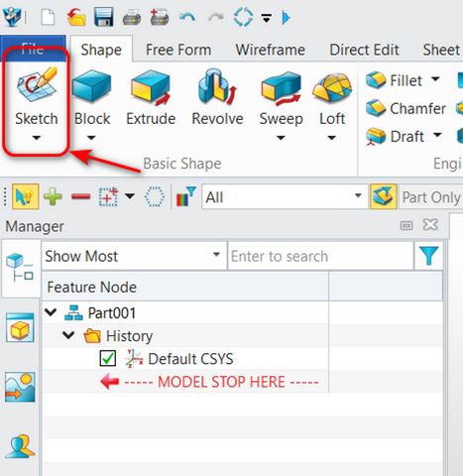Viewport: 463px width, 476px height.
Task: Expand the All filter combo box
Action: tap(285, 197)
